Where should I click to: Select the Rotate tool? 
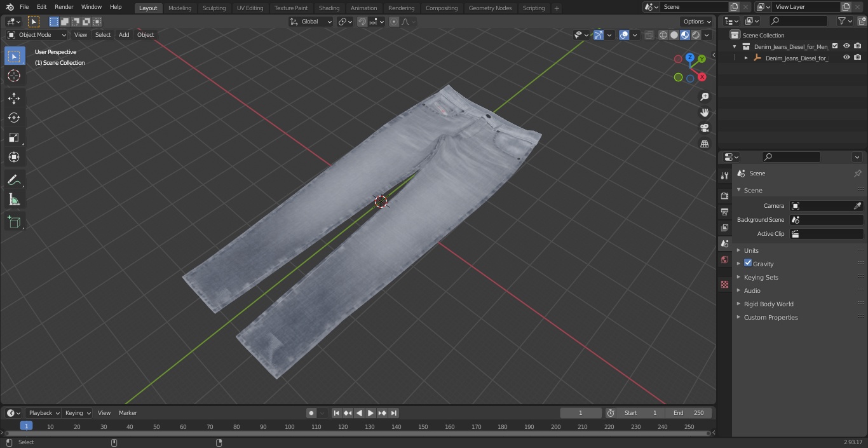coord(14,118)
